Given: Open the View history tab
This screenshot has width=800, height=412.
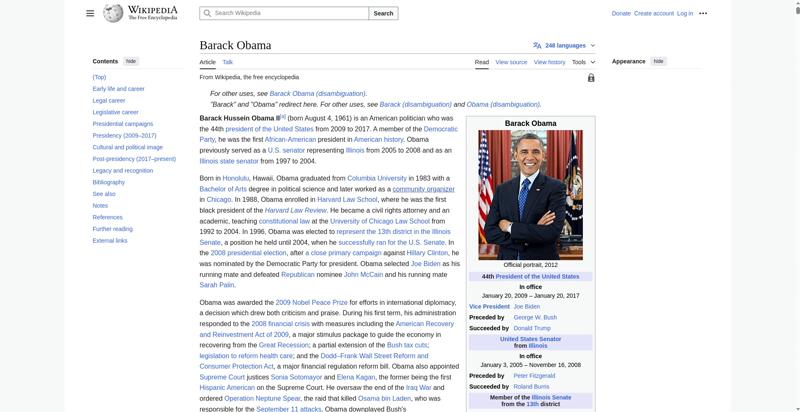Looking at the screenshot, I should 549,62.
